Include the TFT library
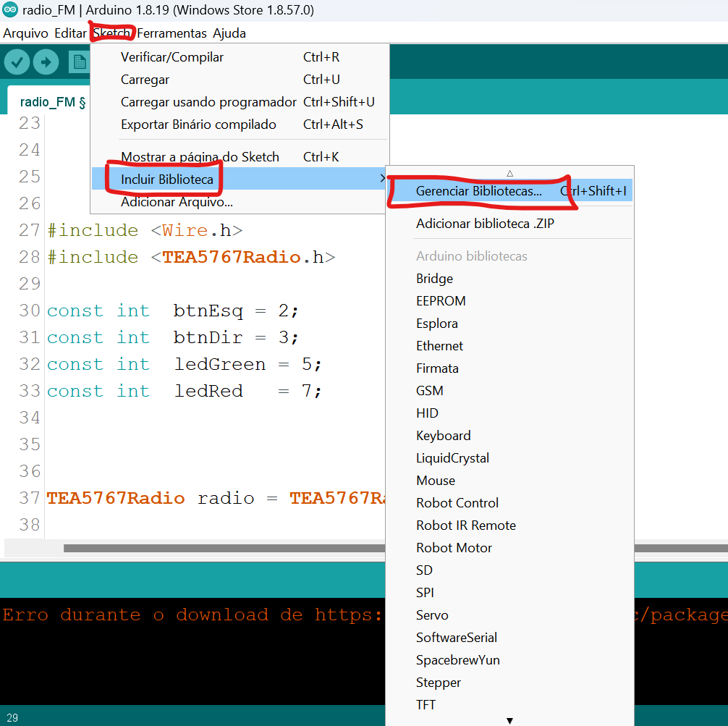 coord(509,704)
